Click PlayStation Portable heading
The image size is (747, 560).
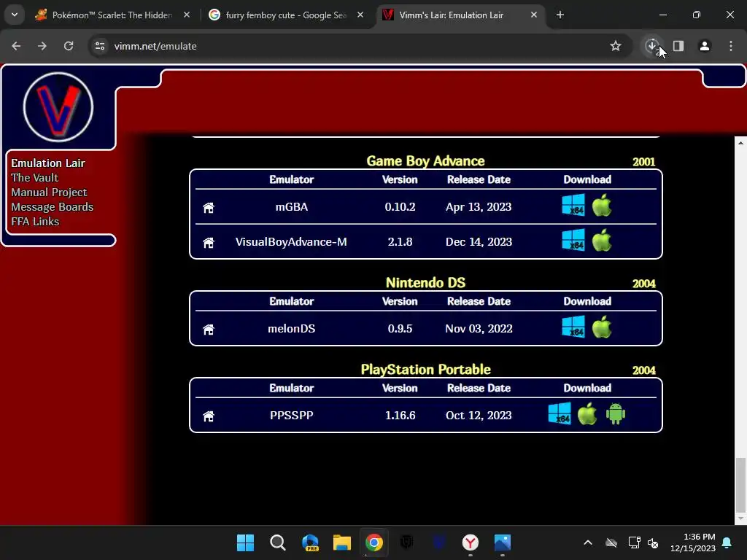[425, 370]
